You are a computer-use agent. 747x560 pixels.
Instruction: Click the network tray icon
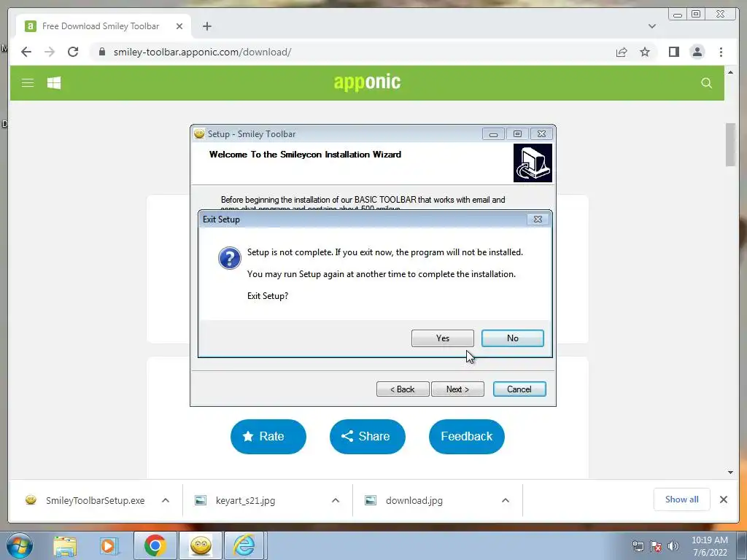tap(638, 546)
